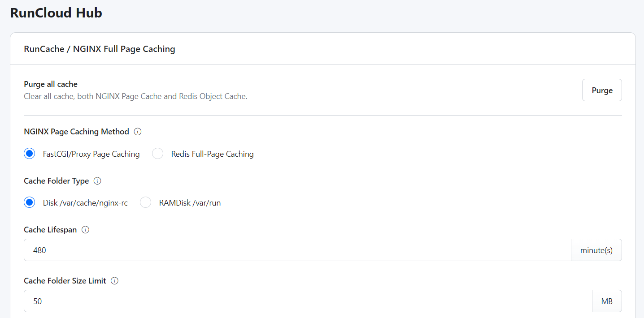Click the Purge all cache title text
The image size is (644, 318).
coord(51,84)
